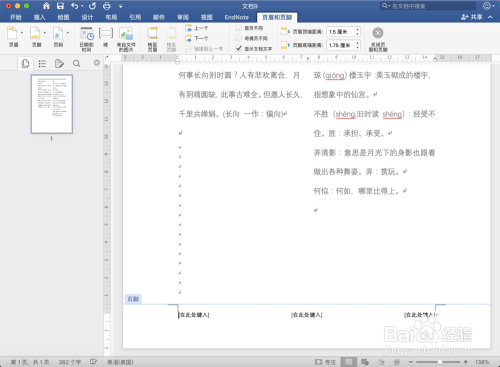Image resolution: width=500 pixels, height=367 pixels.
Task: Switch to the 开始 (Home) tab
Action: [16, 17]
